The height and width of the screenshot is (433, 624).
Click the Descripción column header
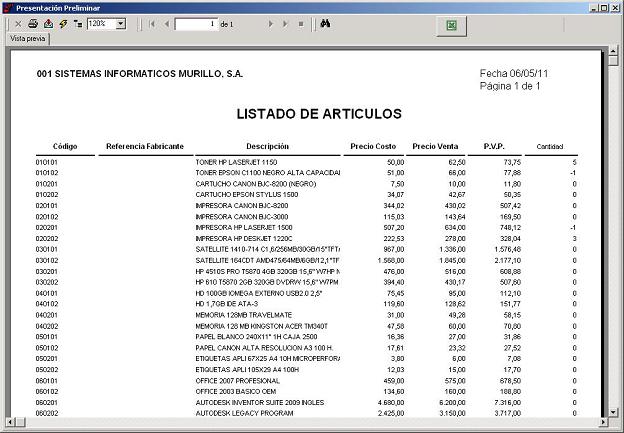(267, 146)
